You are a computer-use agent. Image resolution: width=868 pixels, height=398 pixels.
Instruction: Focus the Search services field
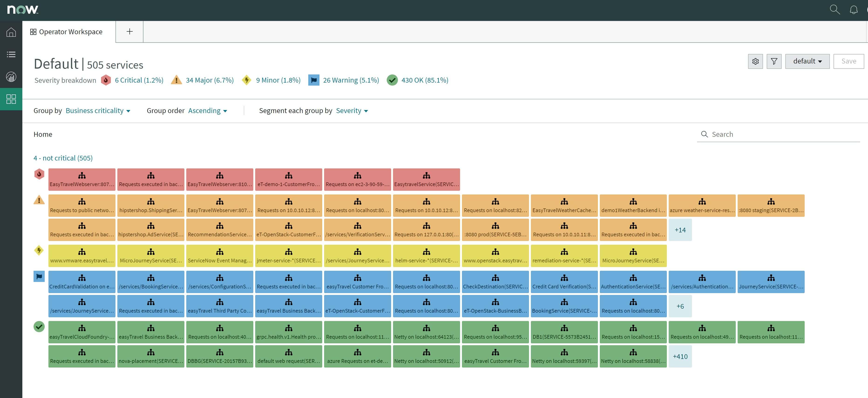[x=778, y=134]
